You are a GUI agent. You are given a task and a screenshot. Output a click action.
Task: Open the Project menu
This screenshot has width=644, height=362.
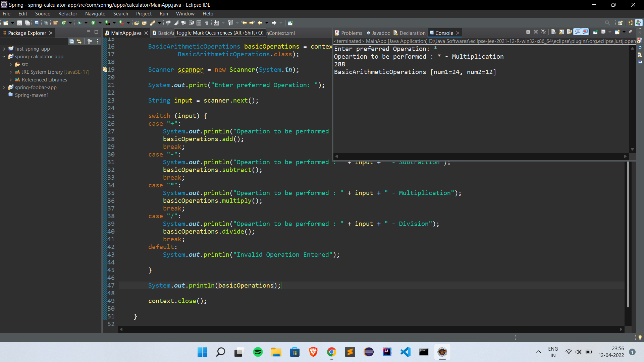click(x=144, y=14)
